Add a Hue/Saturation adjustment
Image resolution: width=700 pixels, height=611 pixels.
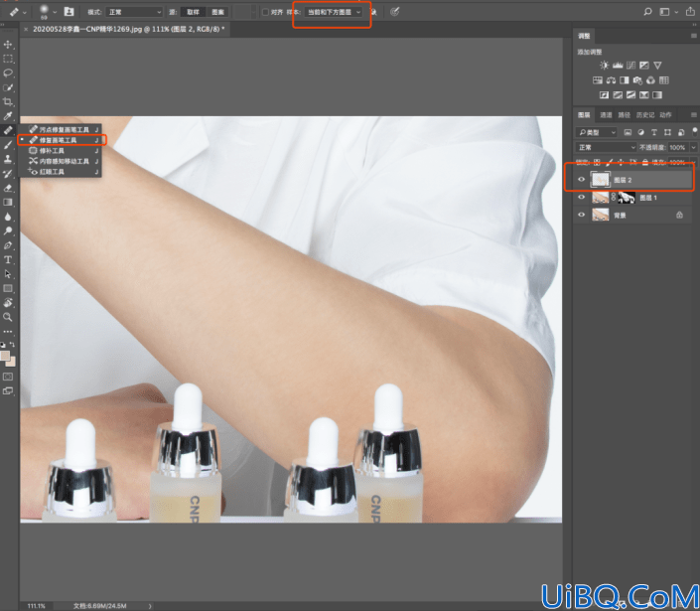pyautogui.click(x=598, y=80)
